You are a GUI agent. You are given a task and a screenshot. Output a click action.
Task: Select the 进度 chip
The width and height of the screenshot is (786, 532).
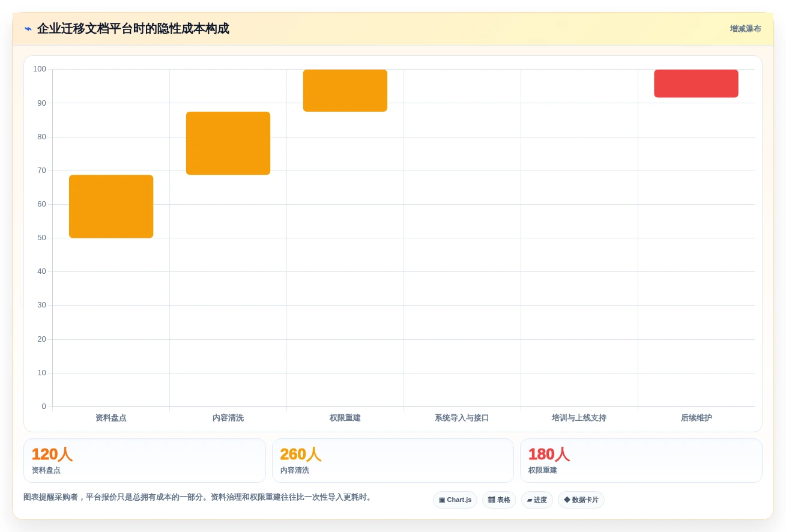pos(537,500)
